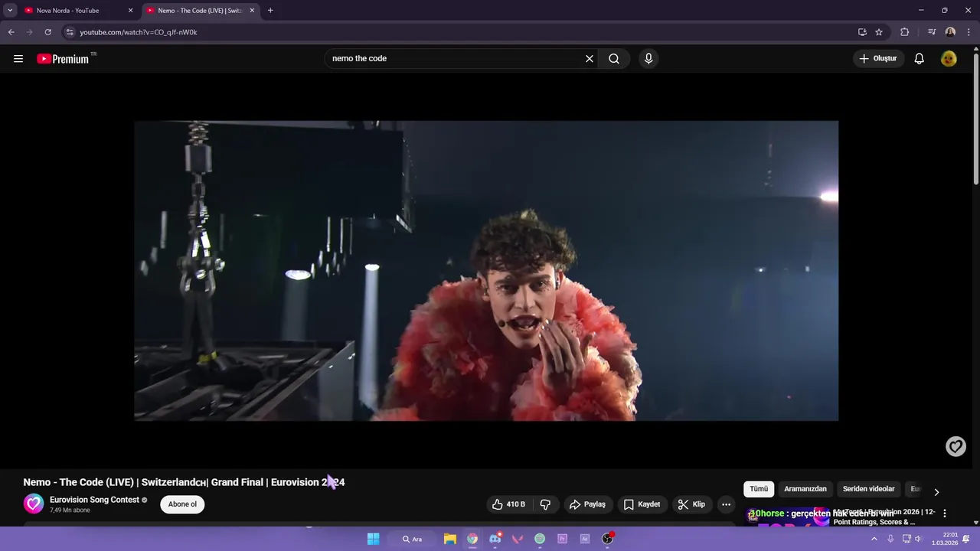
Task: Go back in browser history
Action: coord(11,32)
